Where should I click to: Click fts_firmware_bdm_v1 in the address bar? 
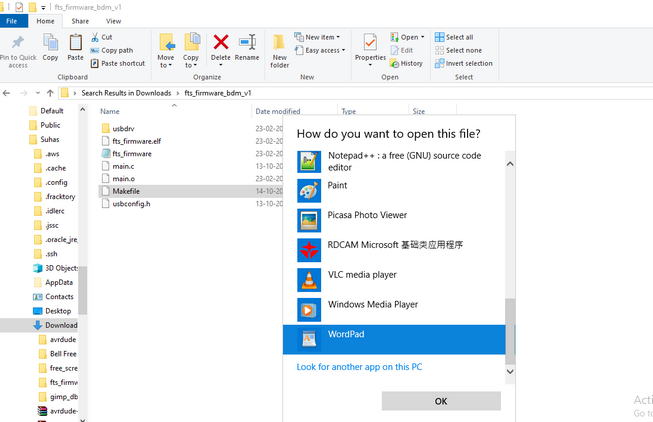tap(218, 93)
